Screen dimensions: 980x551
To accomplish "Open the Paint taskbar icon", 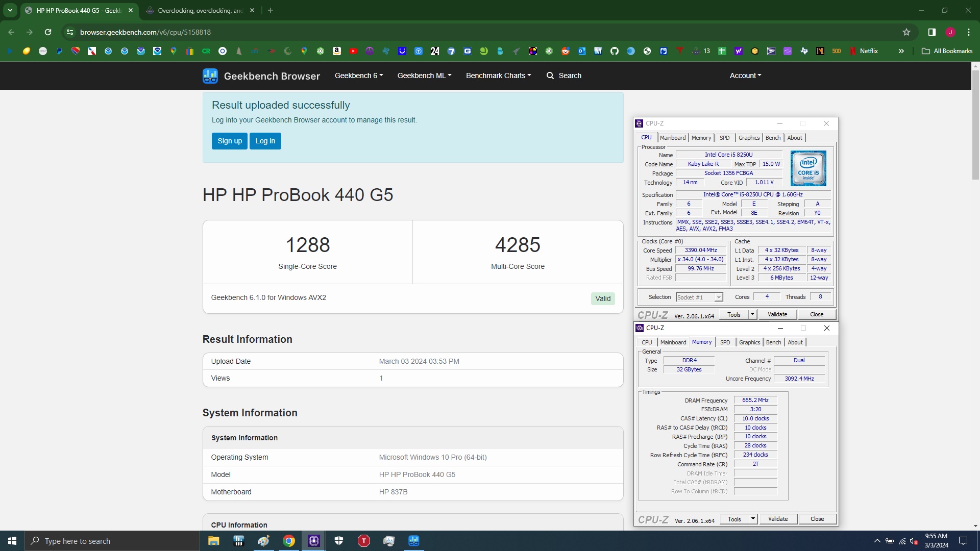I will pyautogui.click(x=264, y=541).
